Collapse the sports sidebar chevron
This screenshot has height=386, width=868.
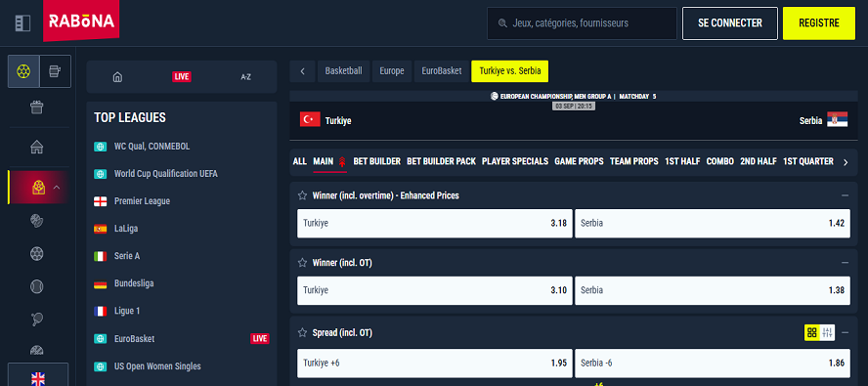click(x=57, y=188)
